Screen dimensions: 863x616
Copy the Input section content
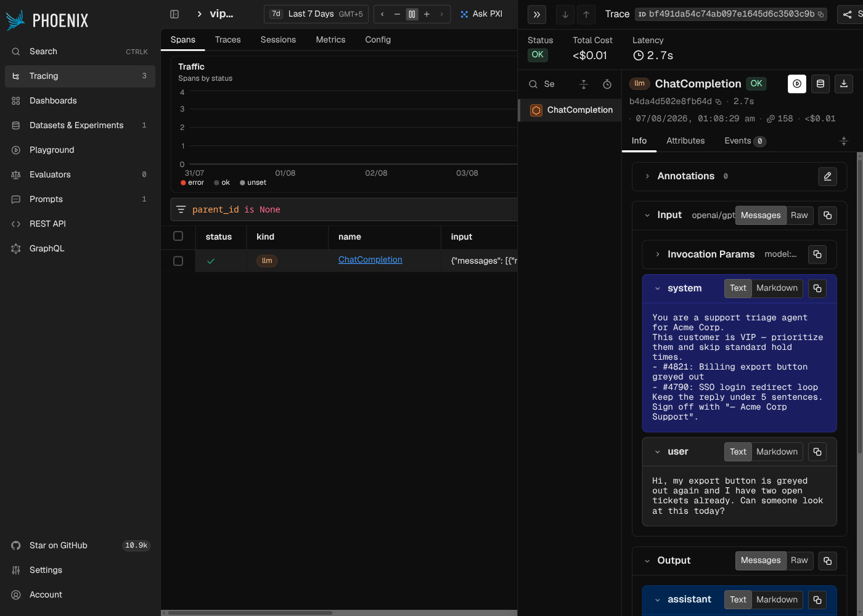pos(828,216)
